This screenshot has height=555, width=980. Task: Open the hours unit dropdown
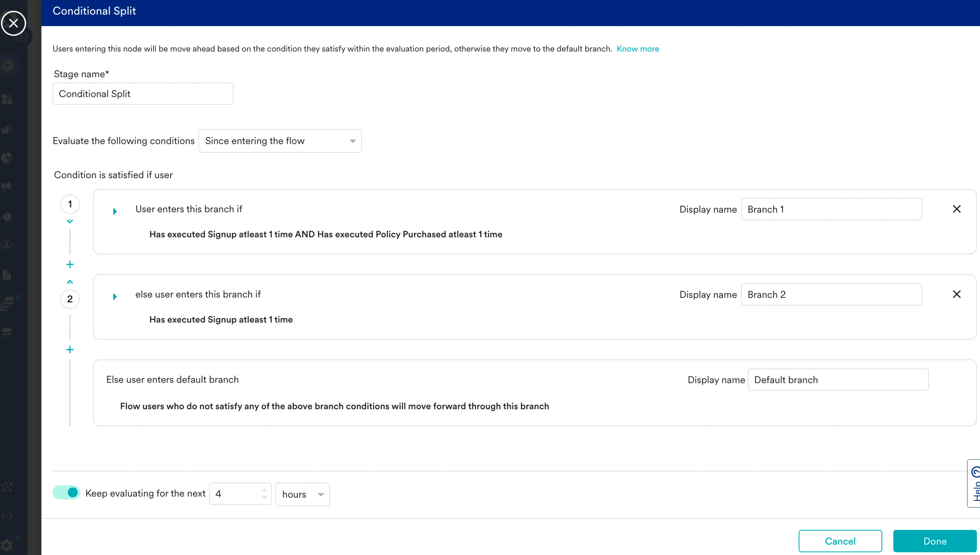(302, 494)
